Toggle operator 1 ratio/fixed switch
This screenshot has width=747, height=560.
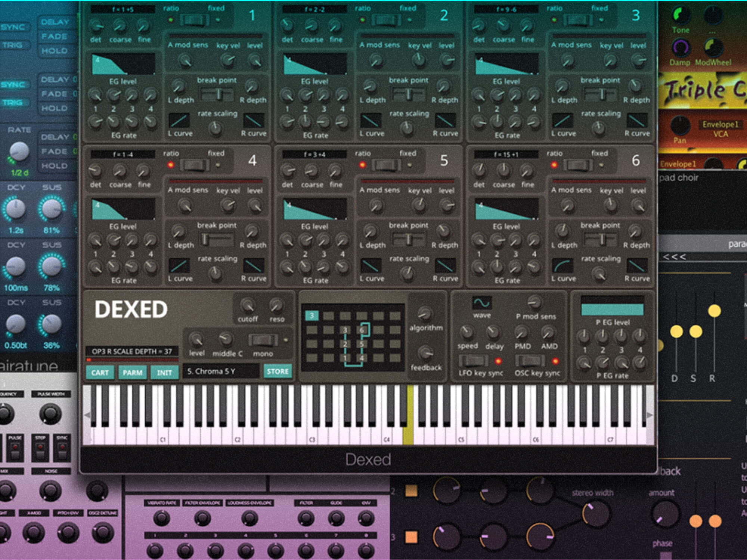pyautogui.click(x=194, y=20)
